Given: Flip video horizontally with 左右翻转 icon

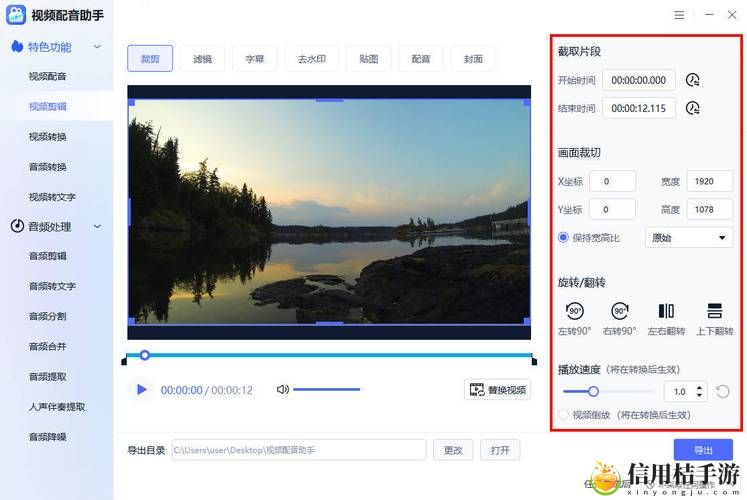Looking at the screenshot, I should [666, 311].
